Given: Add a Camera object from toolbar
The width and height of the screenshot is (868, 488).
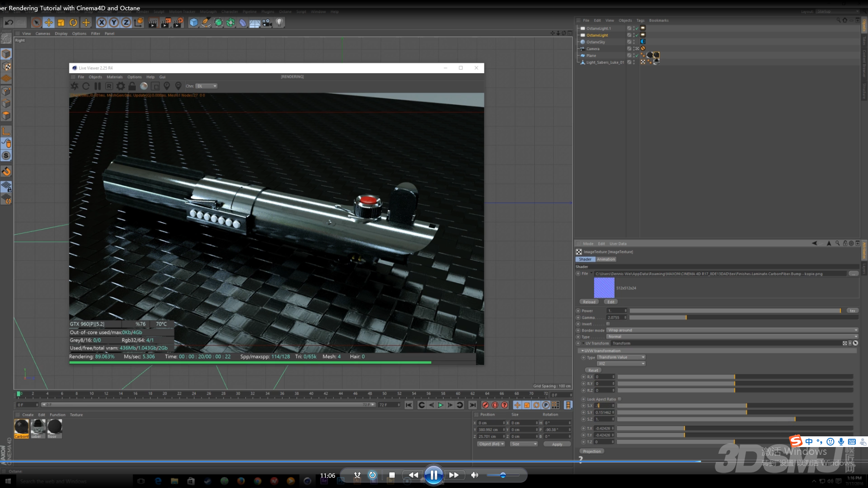Looking at the screenshot, I should pyautogui.click(x=267, y=22).
